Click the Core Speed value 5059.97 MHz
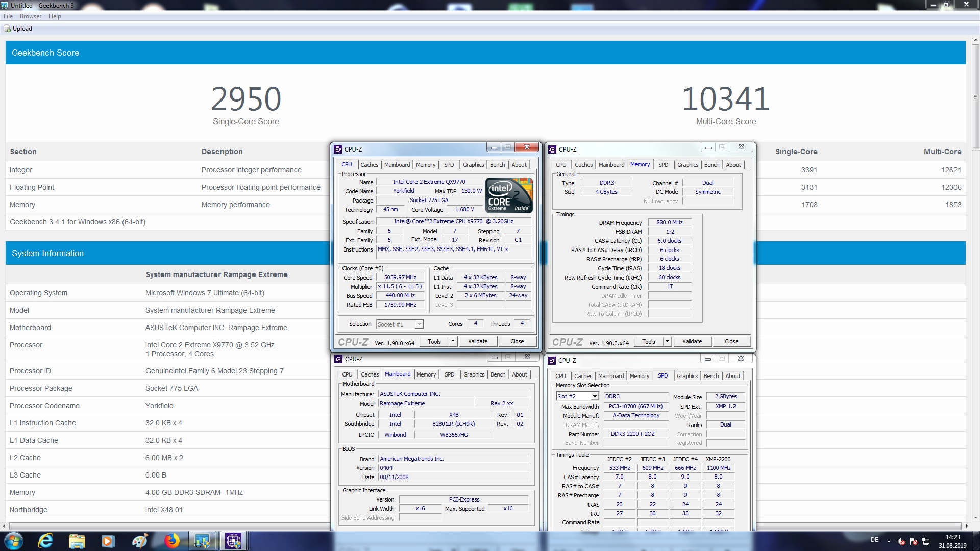The image size is (980, 551). coord(400,278)
